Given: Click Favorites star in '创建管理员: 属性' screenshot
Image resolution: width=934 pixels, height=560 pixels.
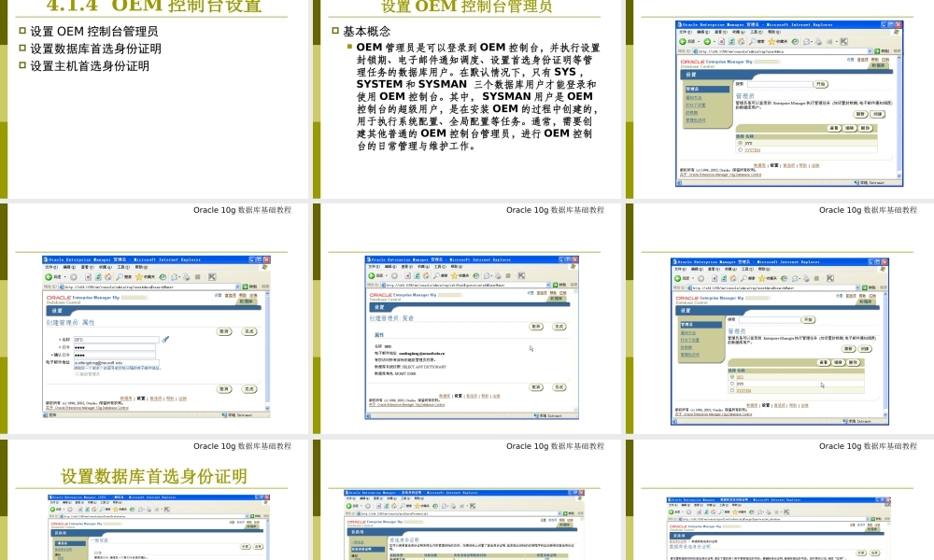Looking at the screenshot, I should 139,276.
